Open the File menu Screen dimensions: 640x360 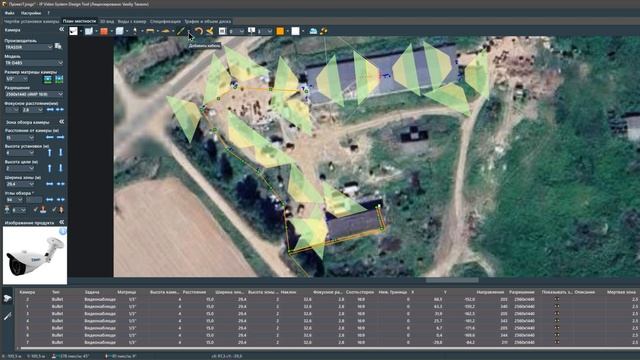click(x=9, y=13)
